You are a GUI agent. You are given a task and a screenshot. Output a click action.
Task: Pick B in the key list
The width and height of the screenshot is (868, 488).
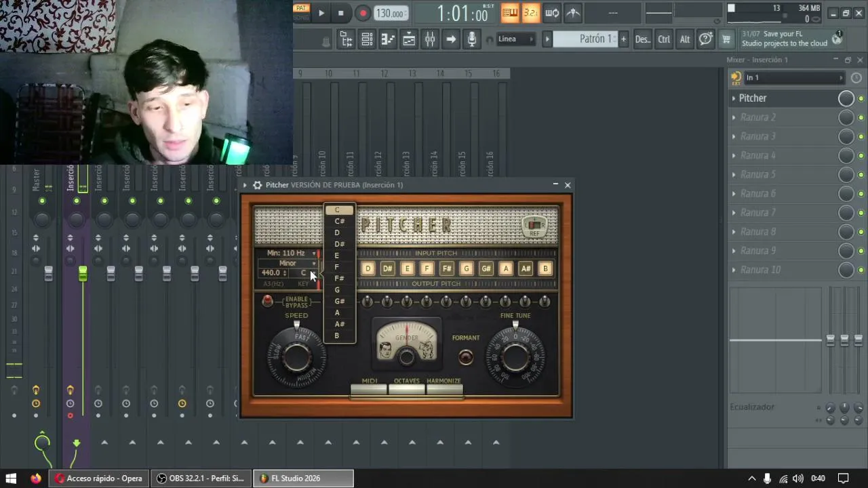coord(340,335)
